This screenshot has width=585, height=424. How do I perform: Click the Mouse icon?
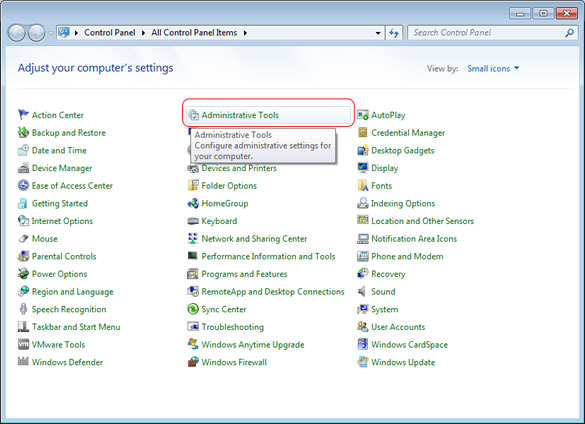[x=23, y=238]
